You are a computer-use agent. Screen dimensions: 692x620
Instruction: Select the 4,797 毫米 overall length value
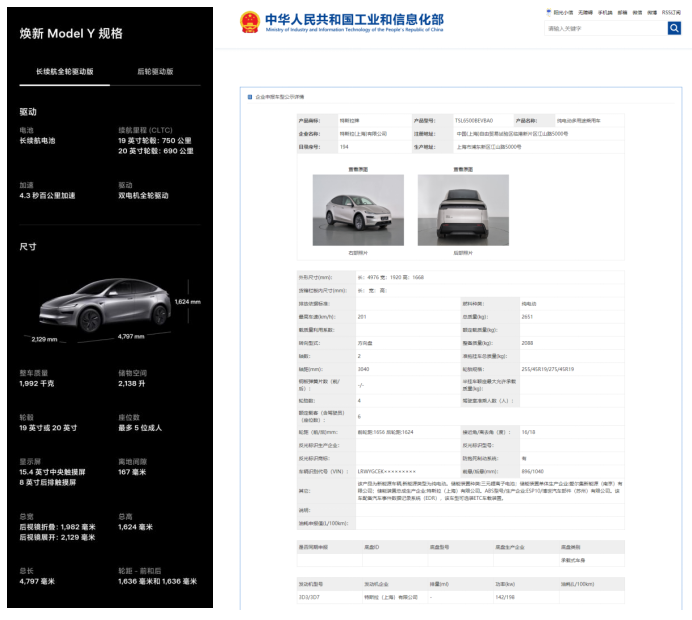click(x=37, y=581)
